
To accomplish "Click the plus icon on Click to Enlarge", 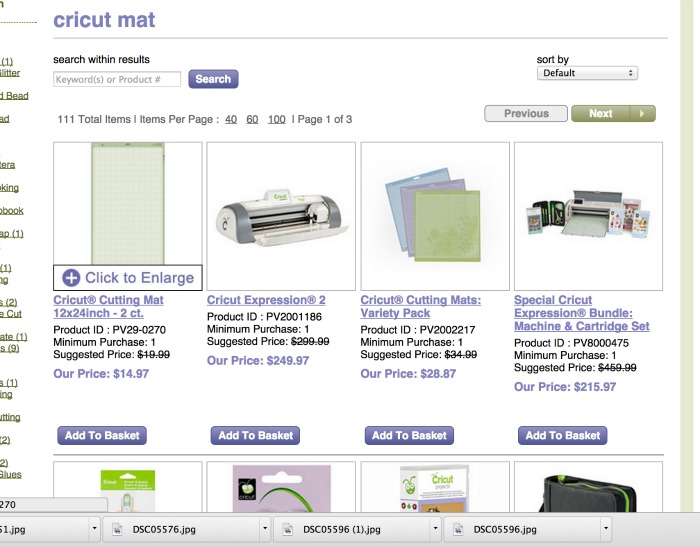I will point(71,278).
